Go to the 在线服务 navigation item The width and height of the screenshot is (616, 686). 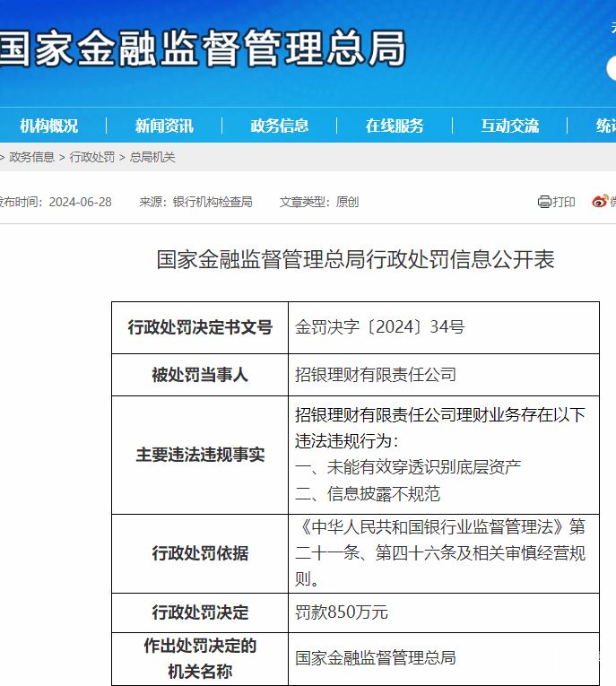395,126
